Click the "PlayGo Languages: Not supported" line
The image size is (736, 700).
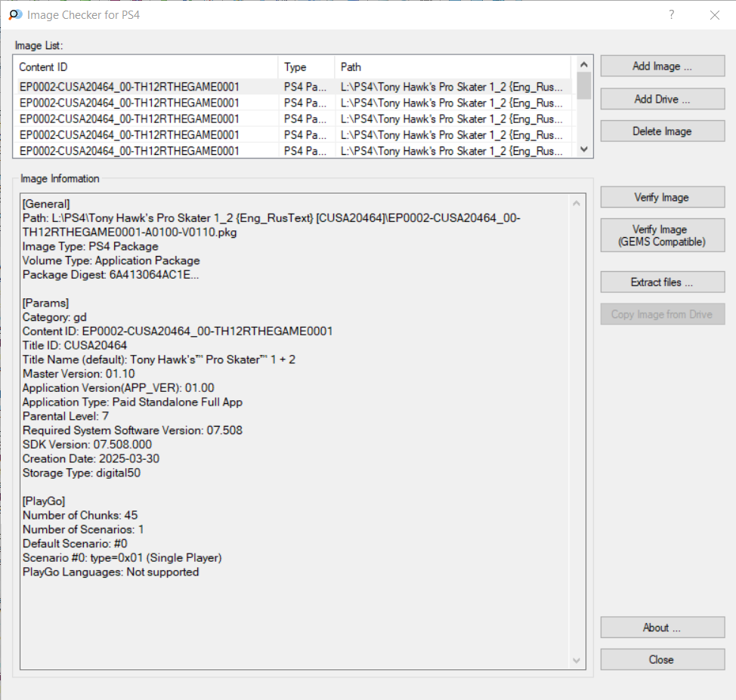click(111, 572)
